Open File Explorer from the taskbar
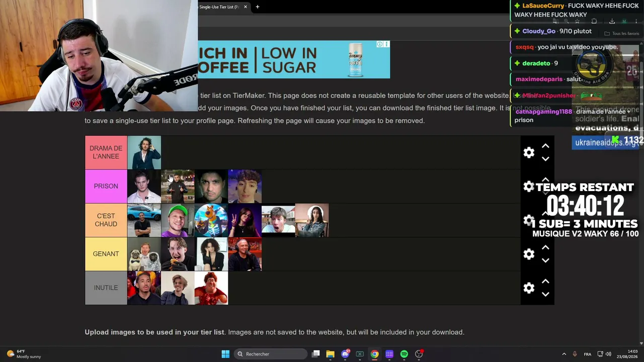644x362 pixels. click(331, 354)
